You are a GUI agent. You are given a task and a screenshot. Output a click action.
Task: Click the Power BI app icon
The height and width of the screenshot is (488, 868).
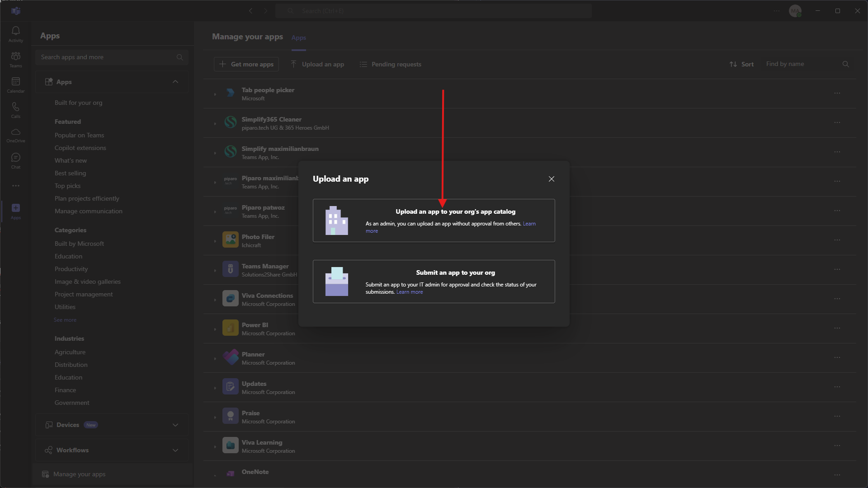tap(231, 328)
